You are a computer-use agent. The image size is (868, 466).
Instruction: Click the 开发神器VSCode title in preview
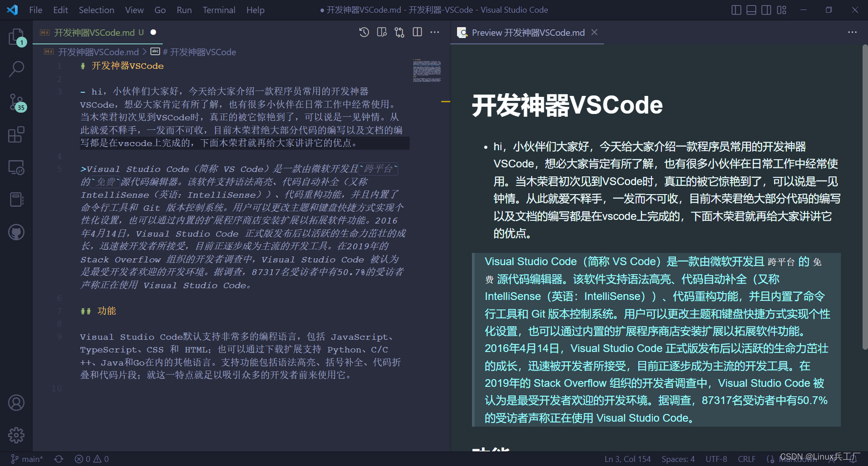[x=567, y=105]
